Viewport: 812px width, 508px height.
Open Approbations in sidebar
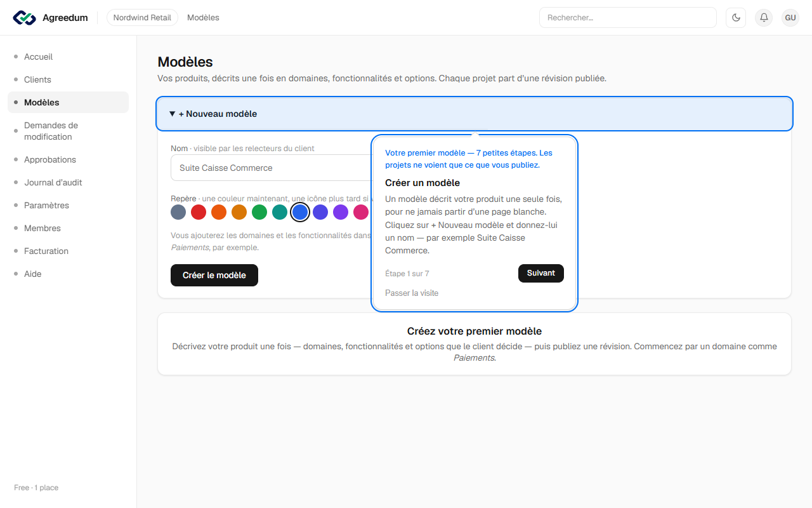[68, 159]
